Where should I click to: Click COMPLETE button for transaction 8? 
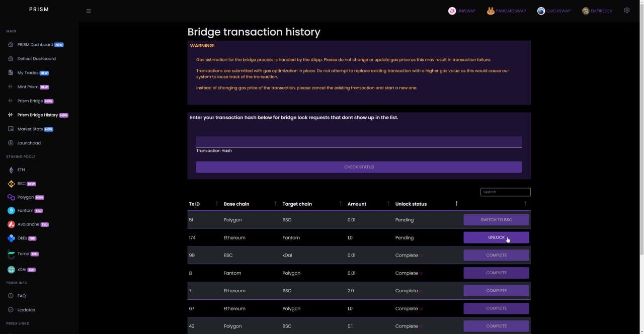(x=496, y=273)
